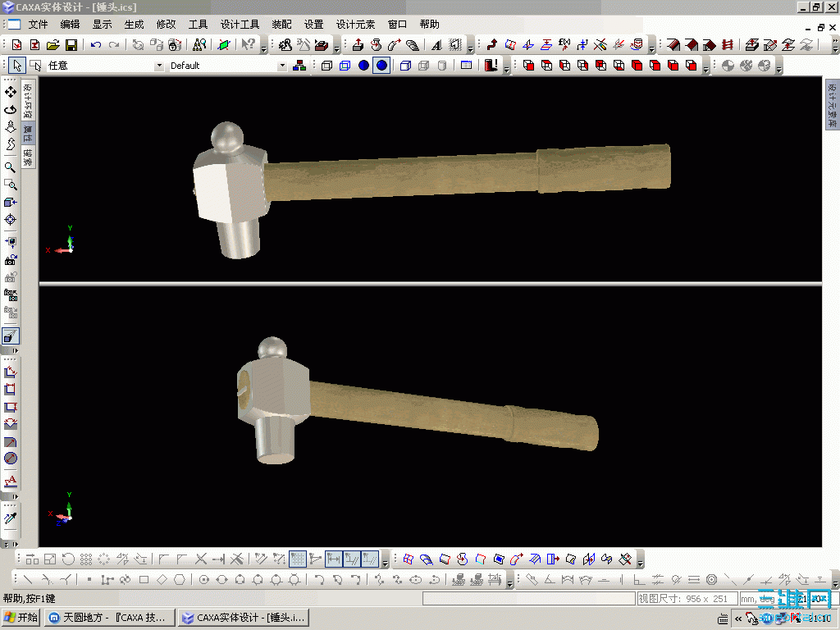Click the fillet edge tool icon
840x630 pixels.
(673, 44)
